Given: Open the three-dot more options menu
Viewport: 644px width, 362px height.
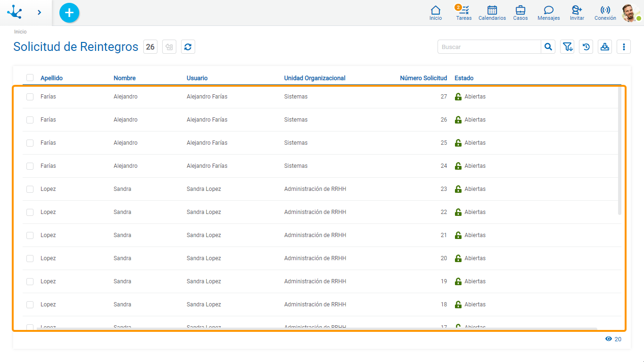Looking at the screenshot, I should point(624,47).
